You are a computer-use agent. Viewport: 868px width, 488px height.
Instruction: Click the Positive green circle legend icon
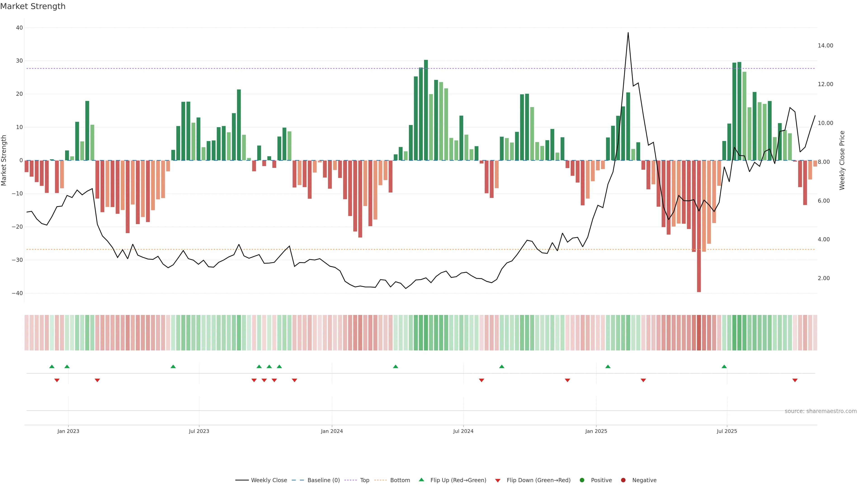coord(582,480)
